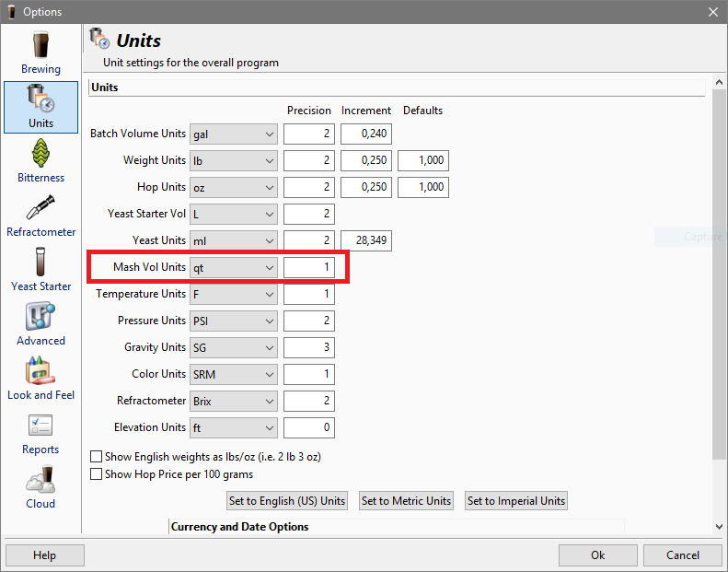Edit Hop Units increment field
The width and height of the screenshot is (728, 572).
(x=366, y=187)
